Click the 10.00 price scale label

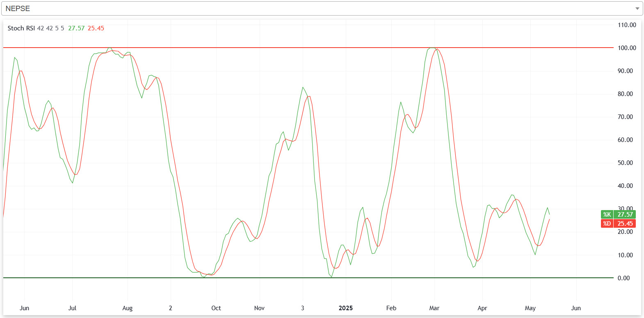click(x=625, y=255)
